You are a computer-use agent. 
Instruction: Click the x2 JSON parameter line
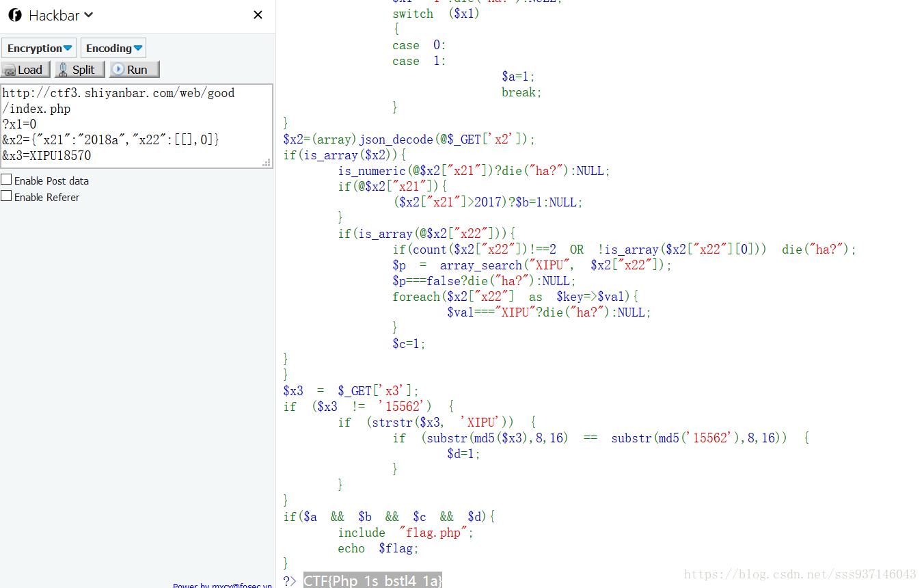111,139
